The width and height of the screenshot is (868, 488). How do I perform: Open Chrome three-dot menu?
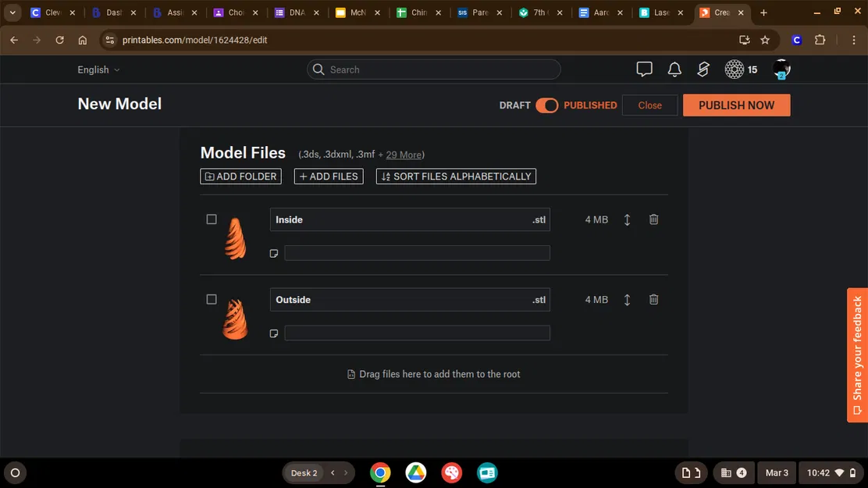pos(854,40)
